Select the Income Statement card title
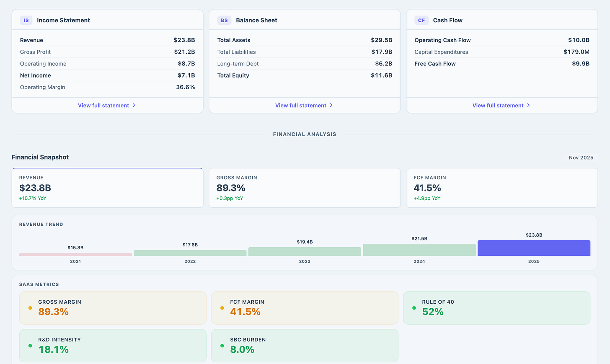610x364 pixels. [63, 20]
